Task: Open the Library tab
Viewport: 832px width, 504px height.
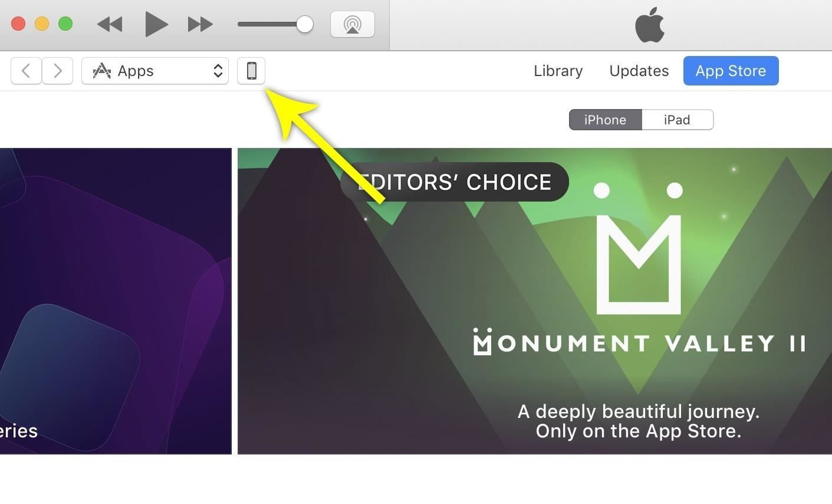Action: (558, 71)
